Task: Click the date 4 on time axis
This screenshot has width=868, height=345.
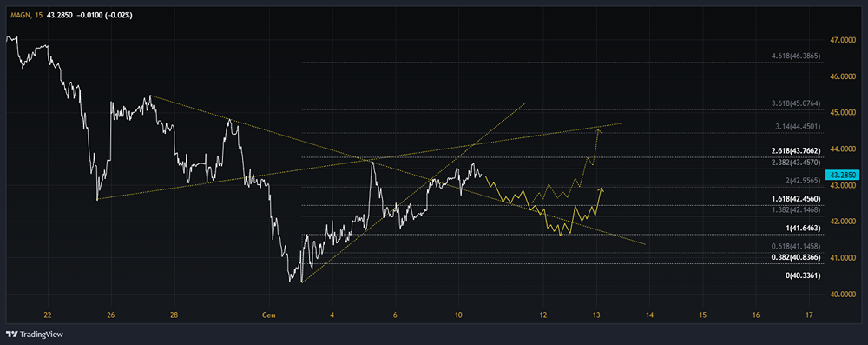Action: click(332, 315)
